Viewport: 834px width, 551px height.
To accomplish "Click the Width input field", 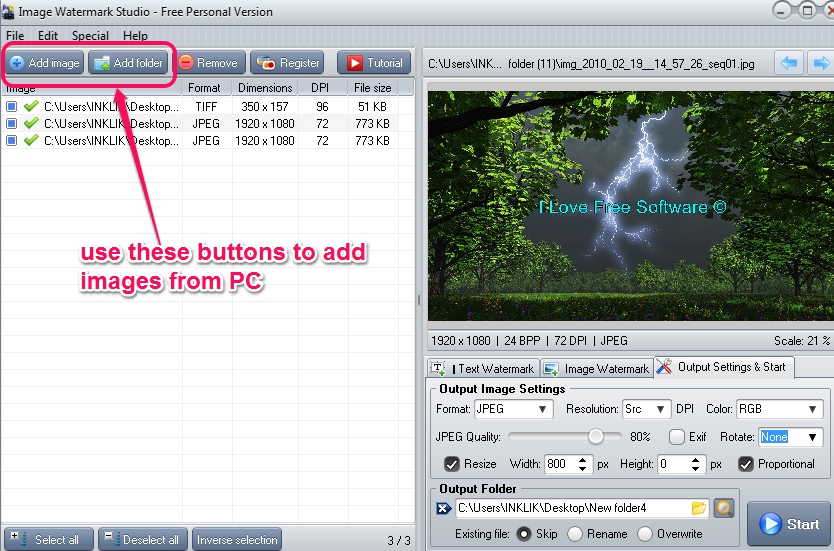I will point(560,464).
